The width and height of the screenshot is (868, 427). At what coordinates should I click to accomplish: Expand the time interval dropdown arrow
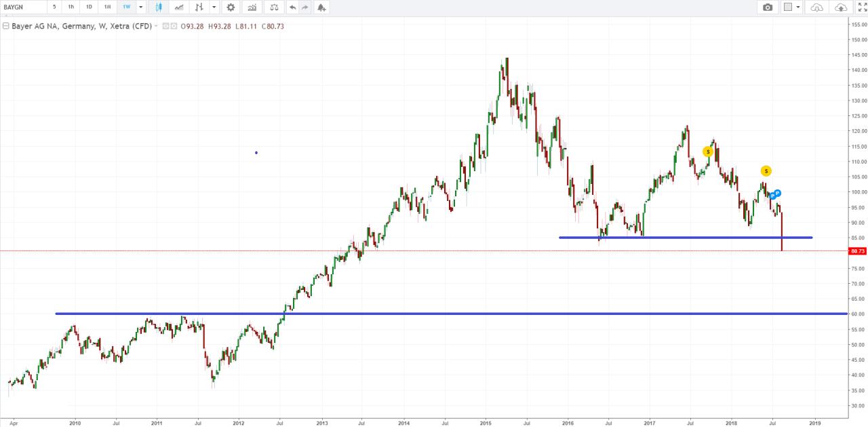pyautogui.click(x=140, y=7)
